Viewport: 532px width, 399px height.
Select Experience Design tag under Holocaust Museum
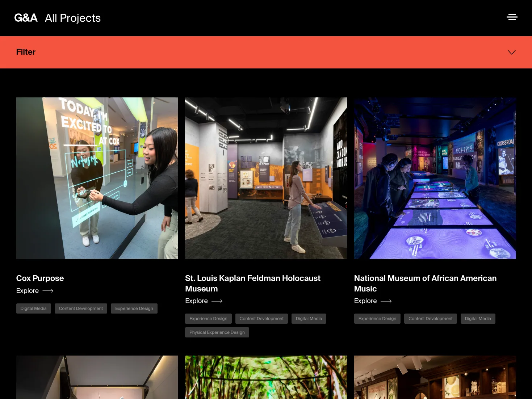coord(208,319)
